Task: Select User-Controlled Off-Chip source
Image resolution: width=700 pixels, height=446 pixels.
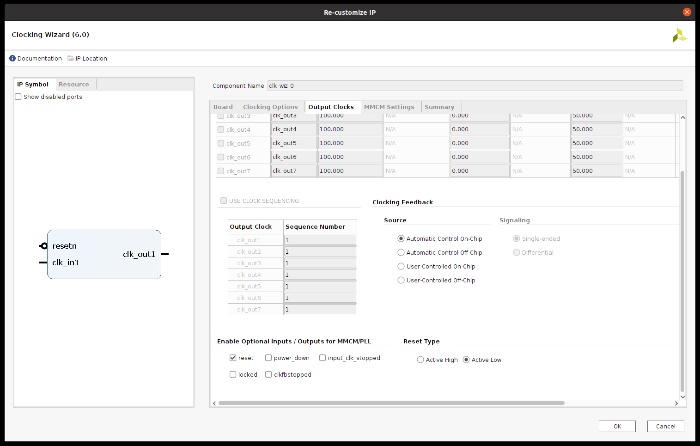Action: [401, 280]
